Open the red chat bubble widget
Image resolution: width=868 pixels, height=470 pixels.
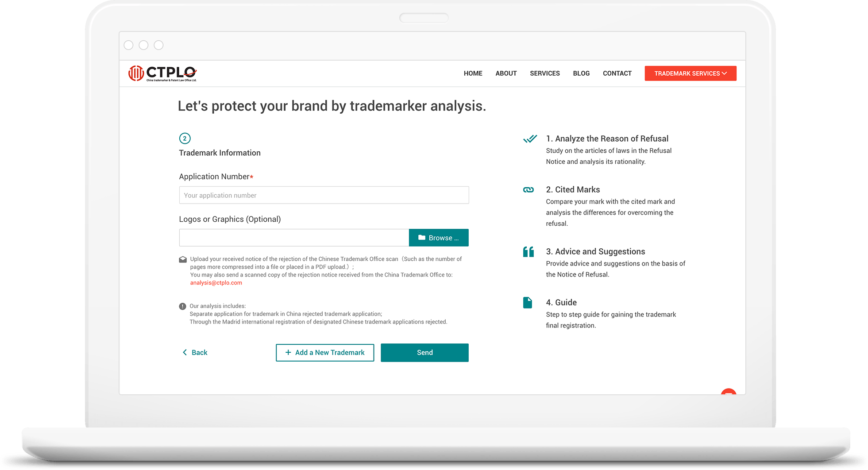click(728, 392)
